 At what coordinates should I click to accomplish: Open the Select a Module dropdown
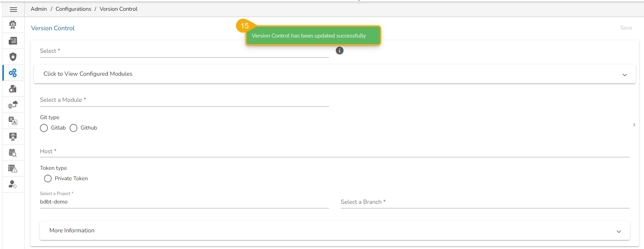tap(184, 100)
